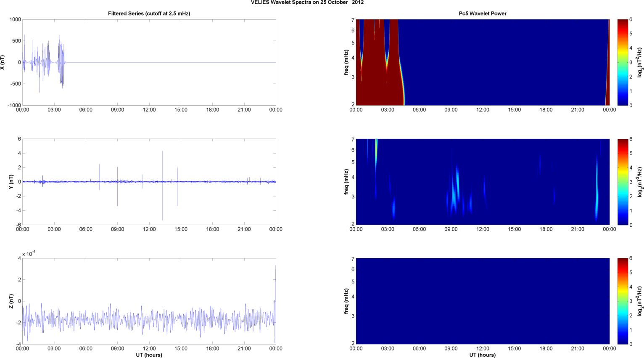Click the 'Y (nT)' axis label
Screen dimensions: 644x358
point(11,182)
